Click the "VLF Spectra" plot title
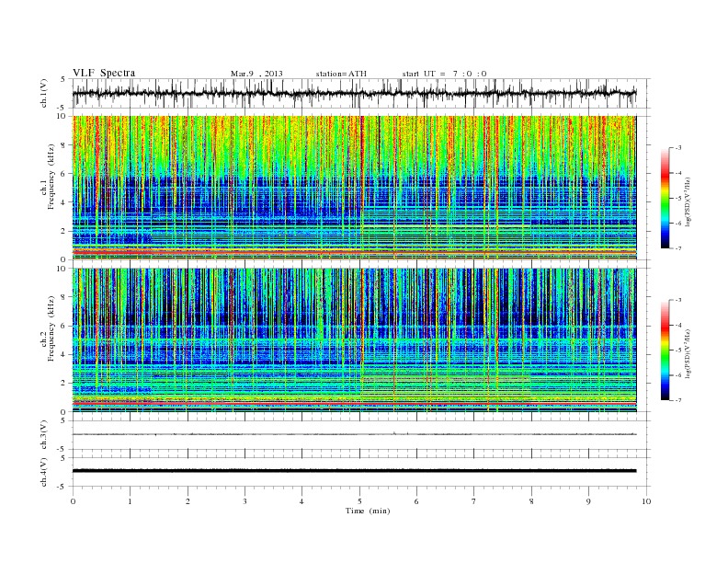 coord(104,73)
